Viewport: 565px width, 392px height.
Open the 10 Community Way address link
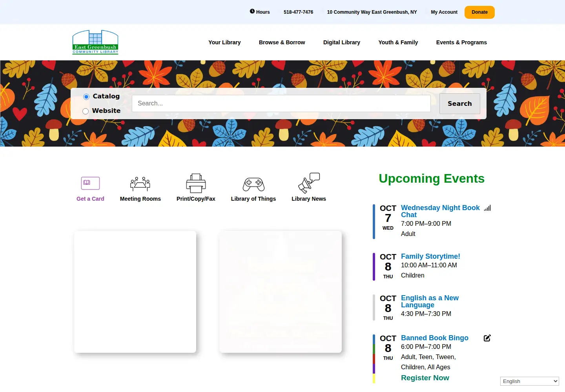tap(372, 12)
